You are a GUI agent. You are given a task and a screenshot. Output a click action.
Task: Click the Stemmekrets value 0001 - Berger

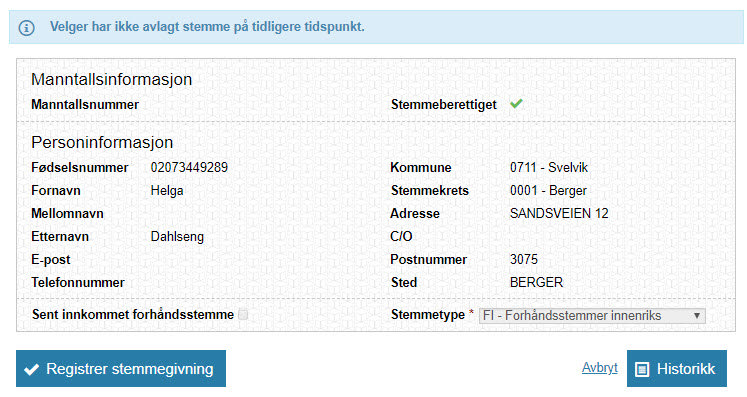coord(548,191)
